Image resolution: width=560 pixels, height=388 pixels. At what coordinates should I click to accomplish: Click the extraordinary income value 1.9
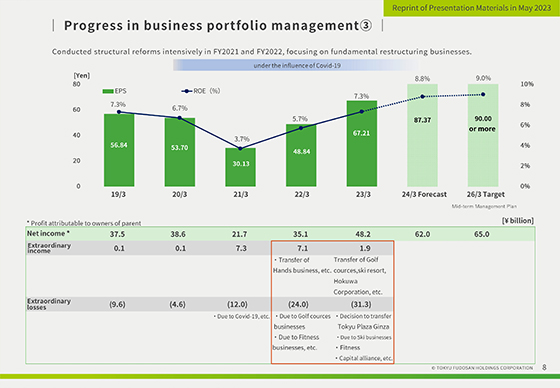click(x=365, y=248)
